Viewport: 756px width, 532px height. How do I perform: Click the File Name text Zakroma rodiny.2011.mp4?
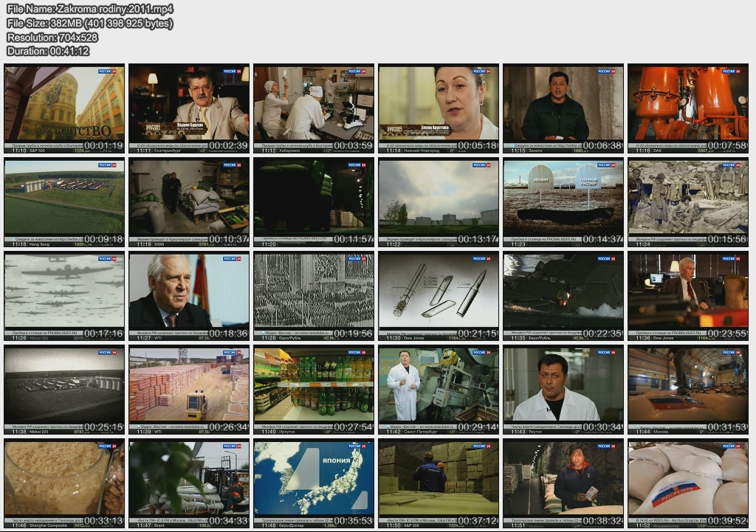point(90,10)
